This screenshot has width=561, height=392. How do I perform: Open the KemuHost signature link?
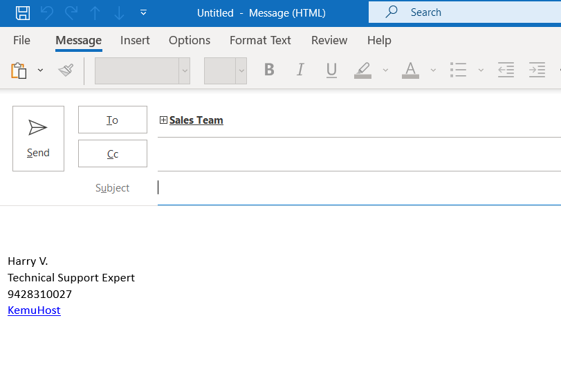tap(34, 310)
